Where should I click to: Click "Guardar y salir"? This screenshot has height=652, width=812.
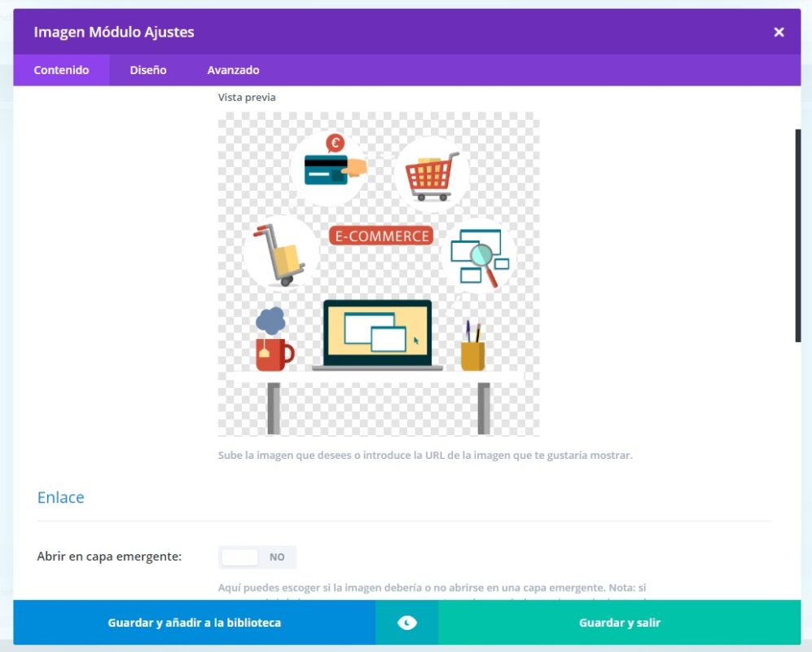[x=619, y=622]
